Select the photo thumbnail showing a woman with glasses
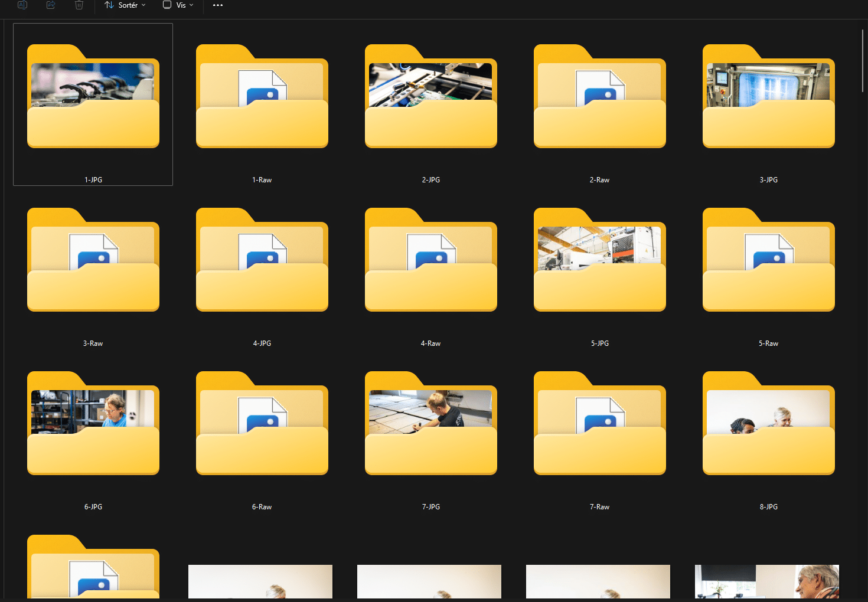Screen dimensions: 868x602 pos(767,581)
